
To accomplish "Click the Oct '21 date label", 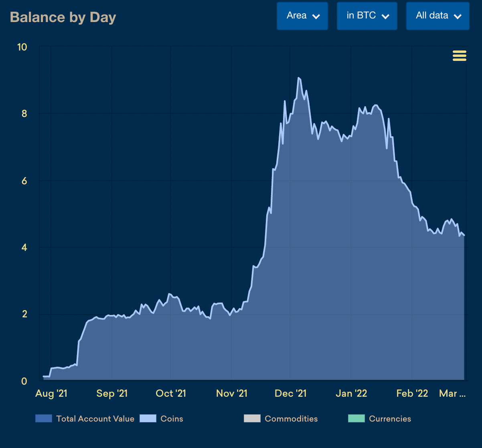I will tap(171, 394).
